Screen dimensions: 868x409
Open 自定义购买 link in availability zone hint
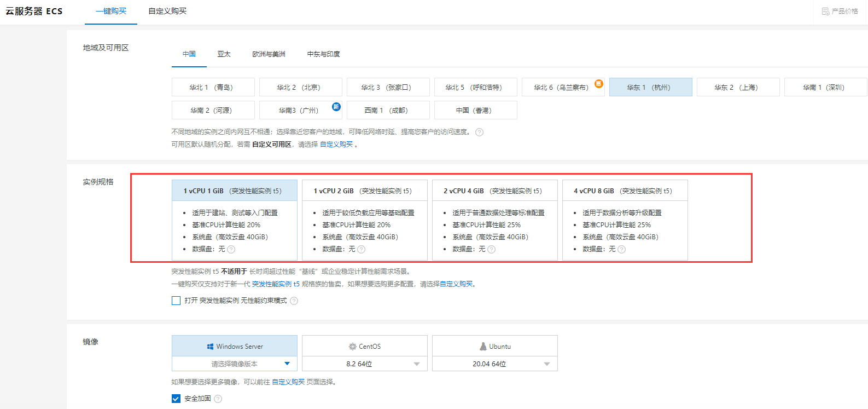pos(336,145)
